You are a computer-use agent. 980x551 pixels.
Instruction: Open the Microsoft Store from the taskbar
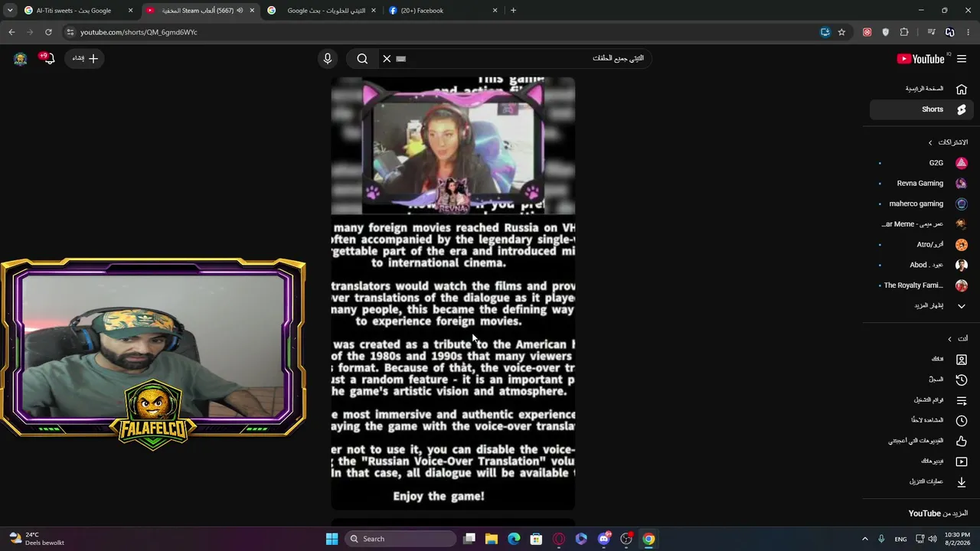pos(536,539)
